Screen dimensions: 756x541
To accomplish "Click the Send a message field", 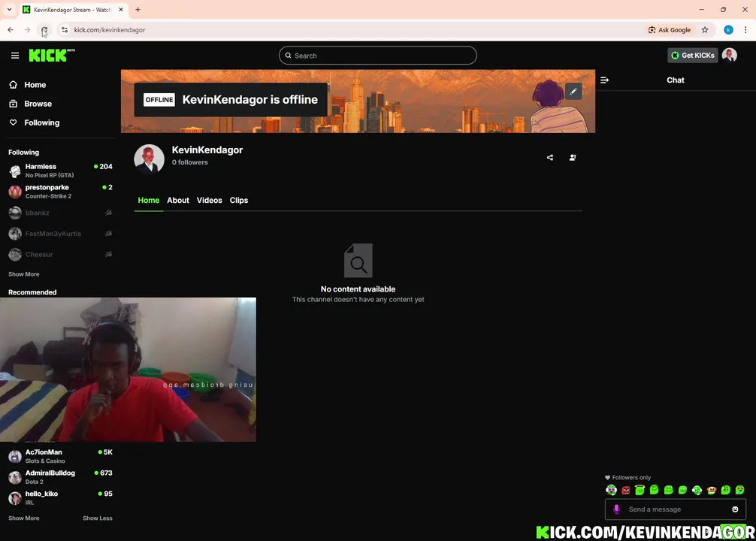I will pyautogui.click(x=675, y=509).
